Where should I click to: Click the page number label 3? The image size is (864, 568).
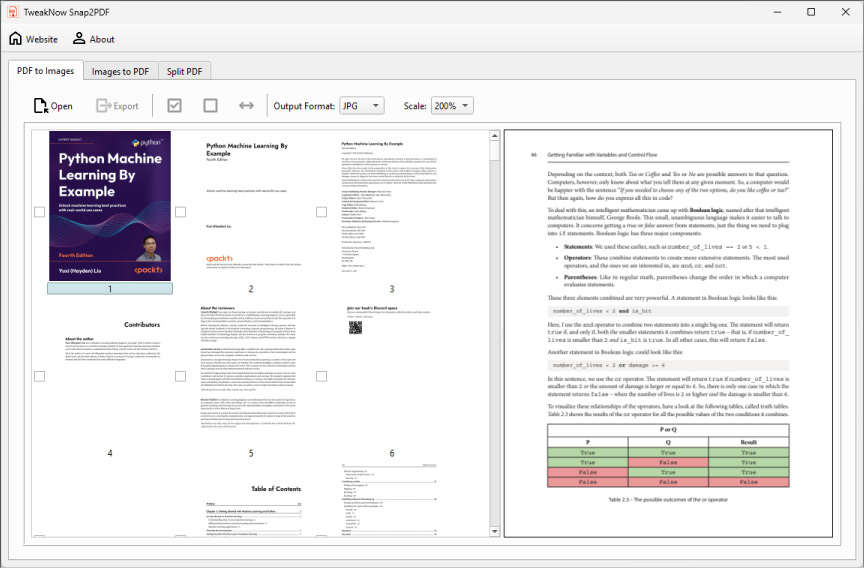tap(392, 289)
